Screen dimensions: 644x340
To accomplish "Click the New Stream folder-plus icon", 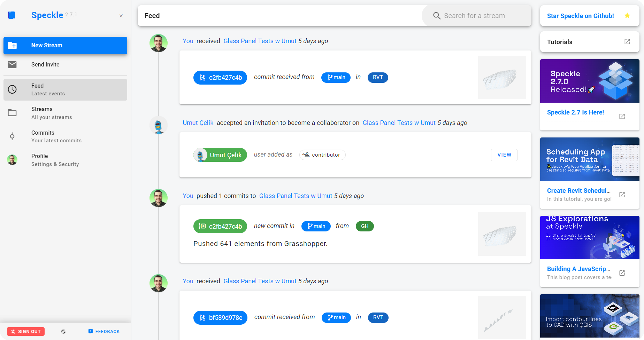I will pyautogui.click(x=12, y=46).
